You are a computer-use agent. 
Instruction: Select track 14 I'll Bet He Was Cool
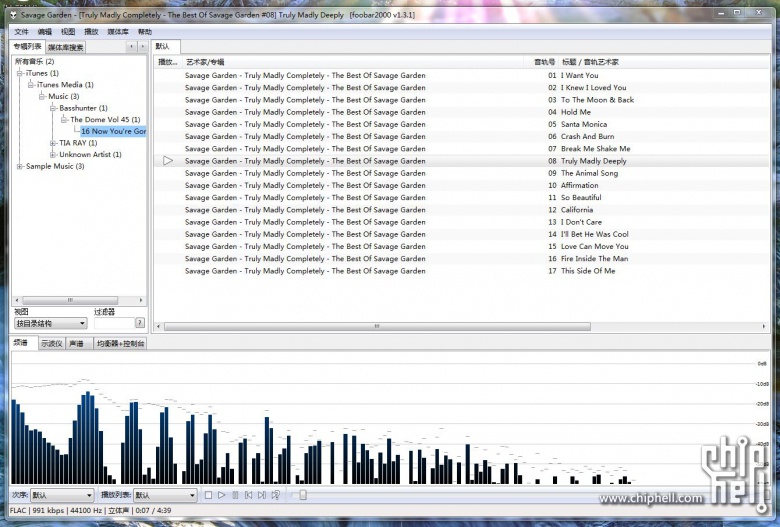461,234
